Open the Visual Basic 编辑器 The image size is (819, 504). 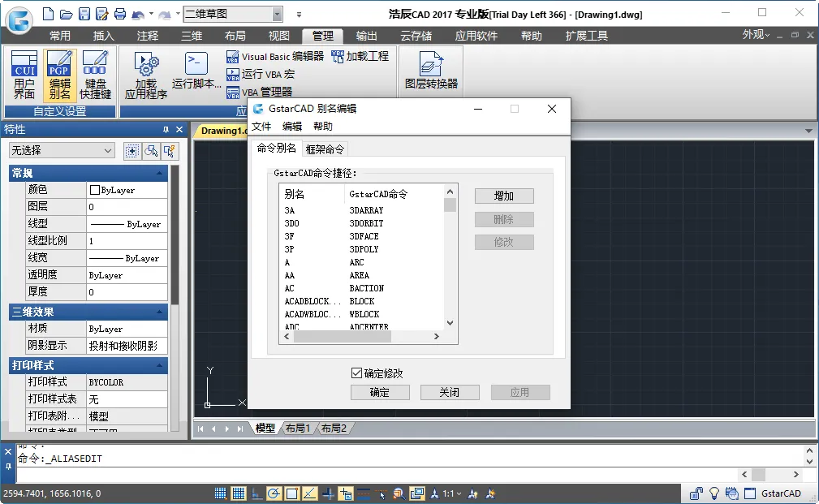tap(275, 56)
